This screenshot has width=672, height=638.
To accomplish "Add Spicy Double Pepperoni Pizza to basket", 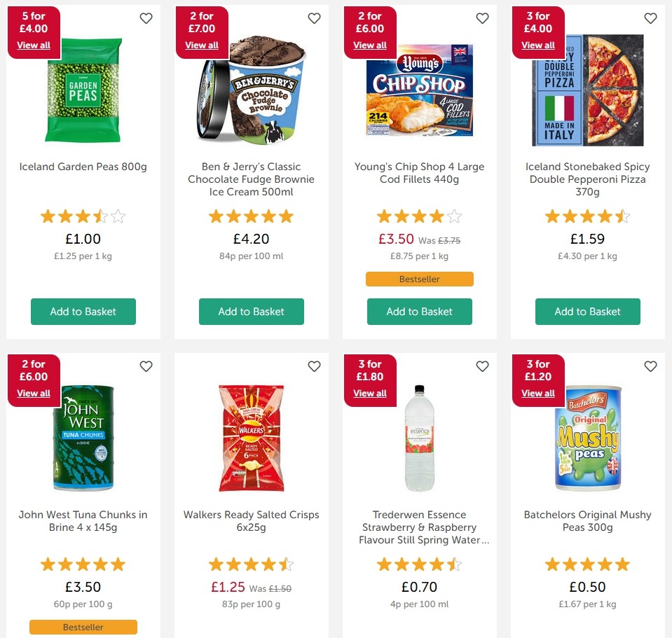I will click(587, 312).
